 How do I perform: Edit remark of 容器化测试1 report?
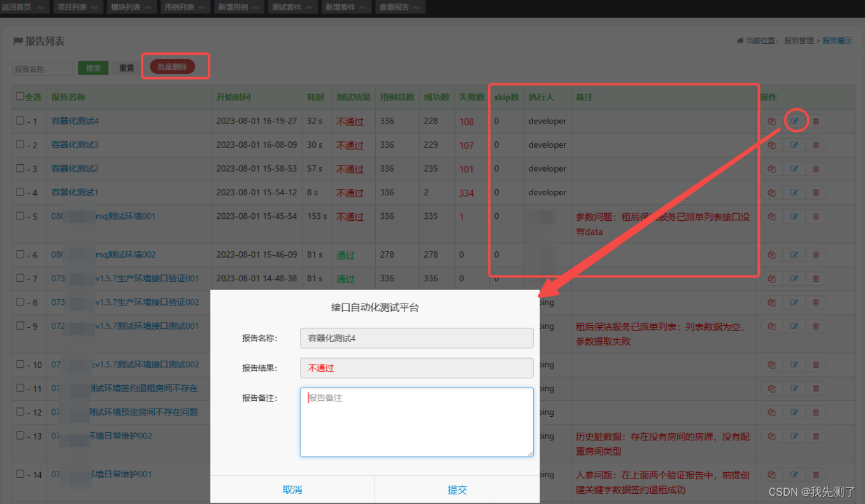click(794, 192)
